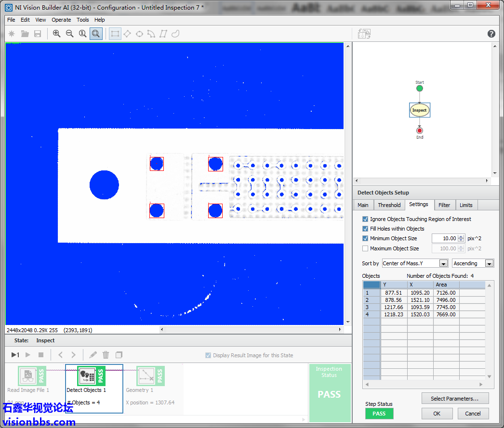Click the Select Parameters... button

pos(454,399)
